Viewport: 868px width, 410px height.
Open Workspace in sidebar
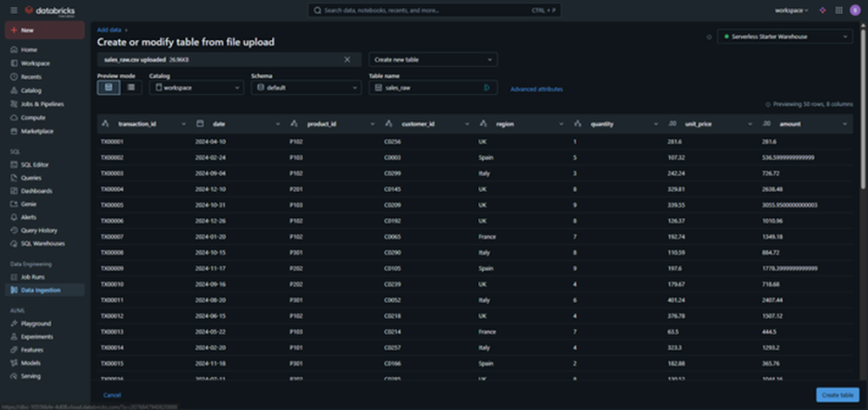(45, 63)
